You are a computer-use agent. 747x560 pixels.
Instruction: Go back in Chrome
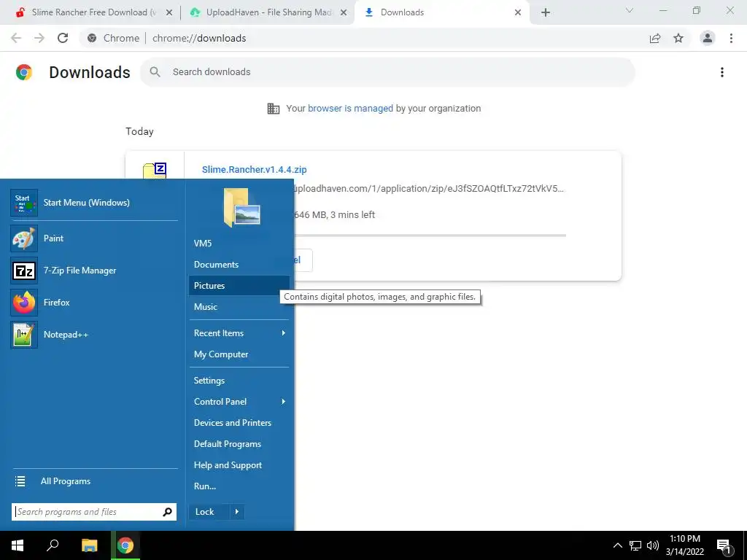(x=16, y=38)
